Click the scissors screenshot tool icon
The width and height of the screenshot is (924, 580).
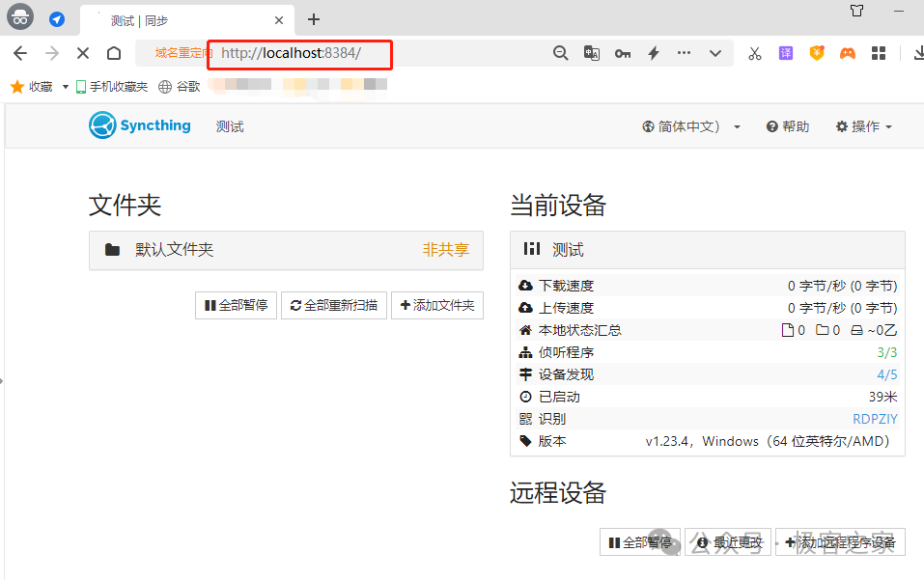(755, 54)
